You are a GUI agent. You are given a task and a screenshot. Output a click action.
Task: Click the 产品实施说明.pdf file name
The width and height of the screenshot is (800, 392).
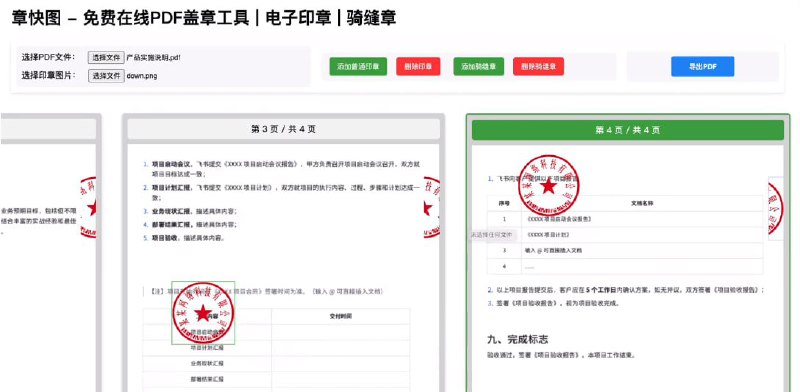[153, 58]
